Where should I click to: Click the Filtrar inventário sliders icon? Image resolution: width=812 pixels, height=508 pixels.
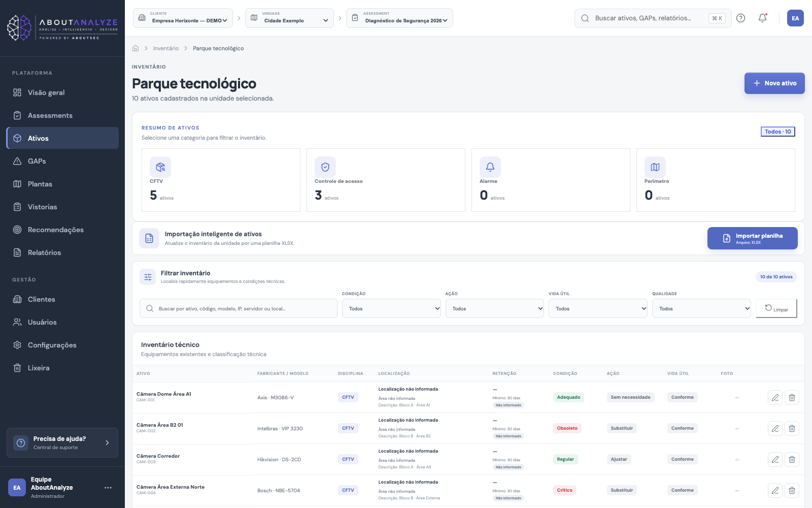pos(148,277)
